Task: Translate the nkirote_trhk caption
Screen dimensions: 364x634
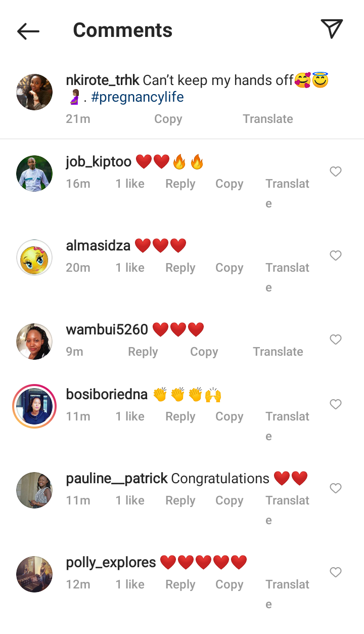Action: coord(268,119)
